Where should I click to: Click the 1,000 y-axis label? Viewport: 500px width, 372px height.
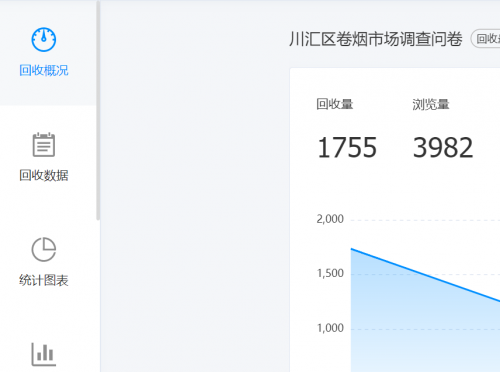(x=330, y=328)
